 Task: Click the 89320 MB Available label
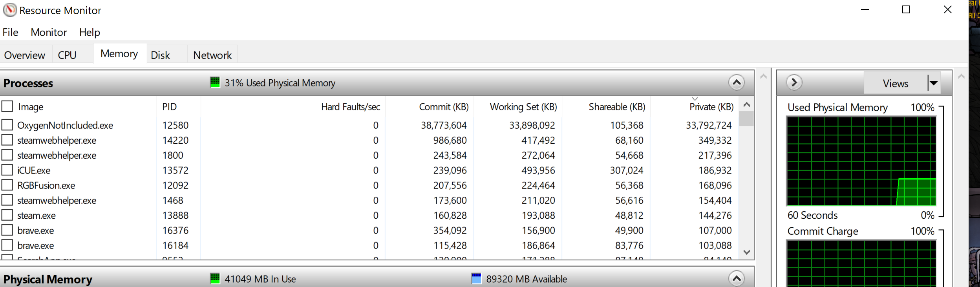[x=527, y=279]
